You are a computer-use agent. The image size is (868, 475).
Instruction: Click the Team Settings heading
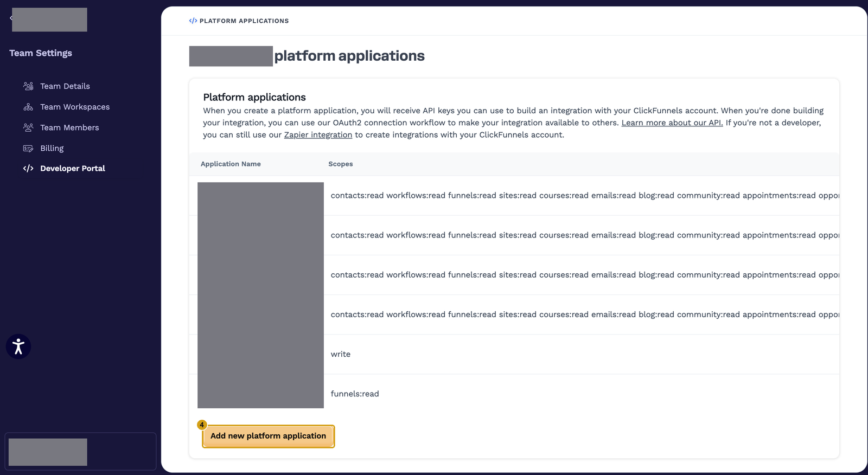pos(41,53)
